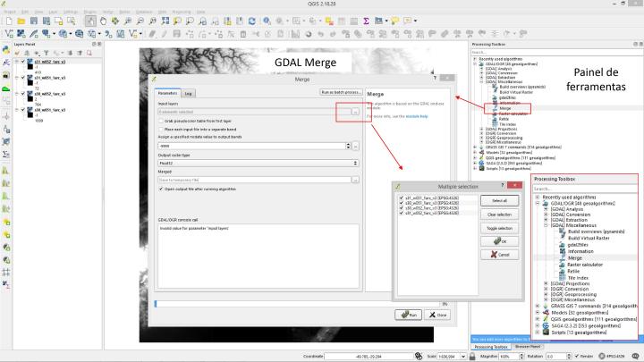Check Place each input file into separate band
Screen dimensions: 644x362
161,130
